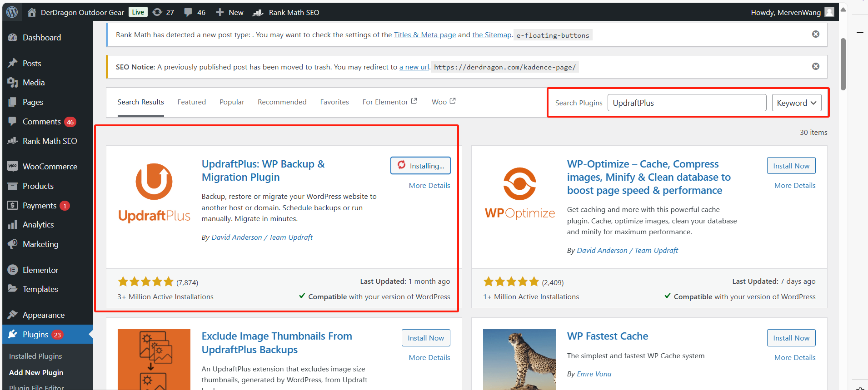Open the WP Fastest Cache cheetah thumbnail
868x390 pixels.
pos(519,359)
